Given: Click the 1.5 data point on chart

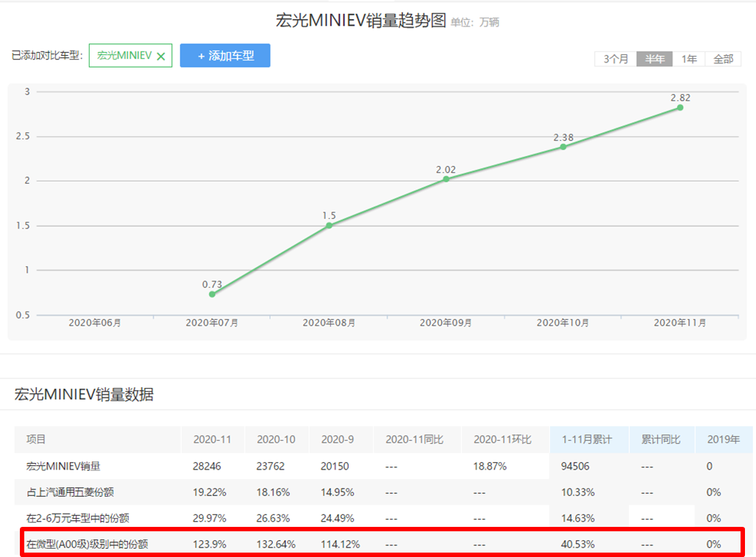Looking at the screenshot, I should [329, 226].
